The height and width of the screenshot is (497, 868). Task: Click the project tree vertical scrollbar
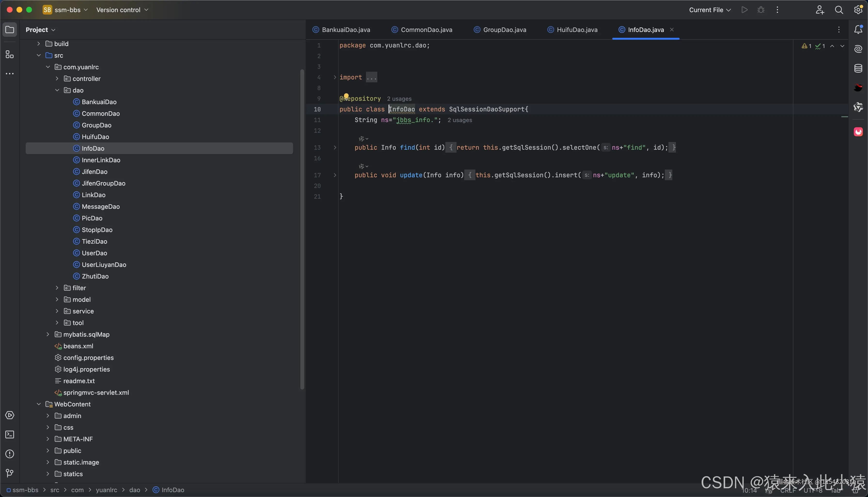[302, 229]
